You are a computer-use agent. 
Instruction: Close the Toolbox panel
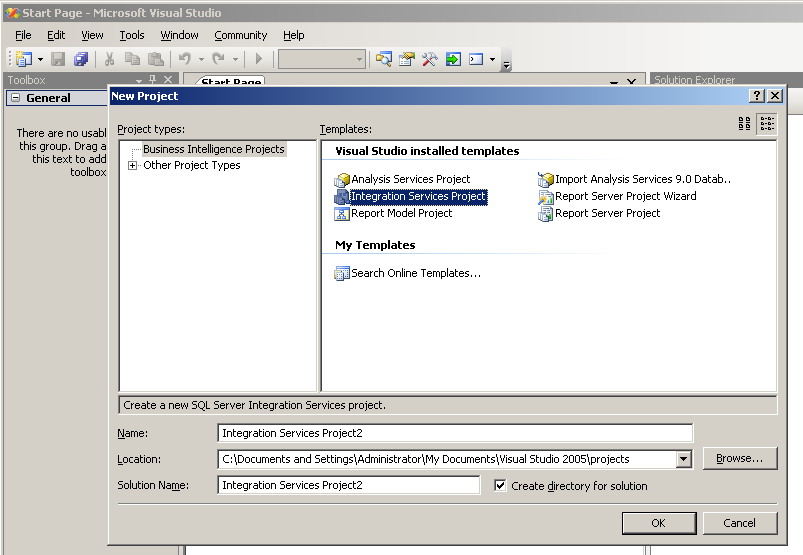[x=168, y=80]
